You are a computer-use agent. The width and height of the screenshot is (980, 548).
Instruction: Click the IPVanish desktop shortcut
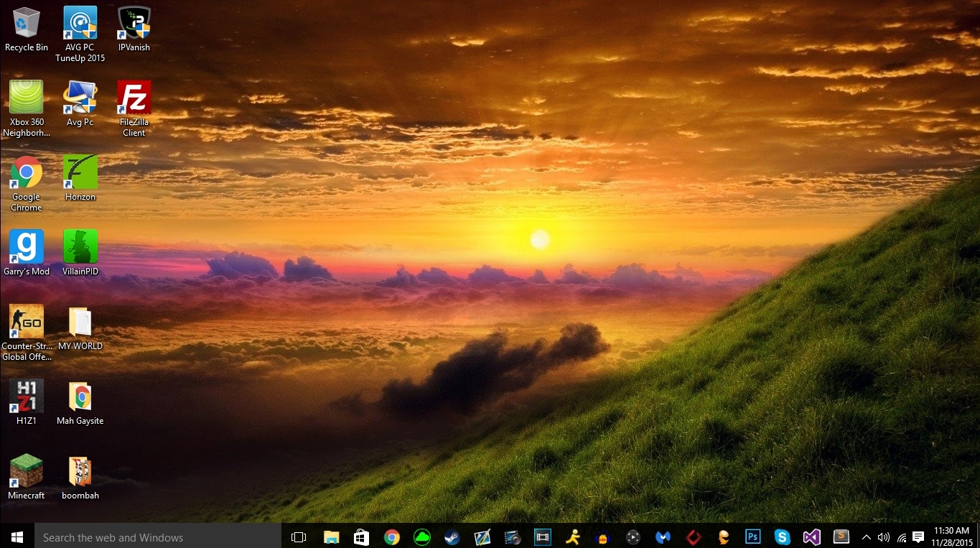tap(134, 29)
